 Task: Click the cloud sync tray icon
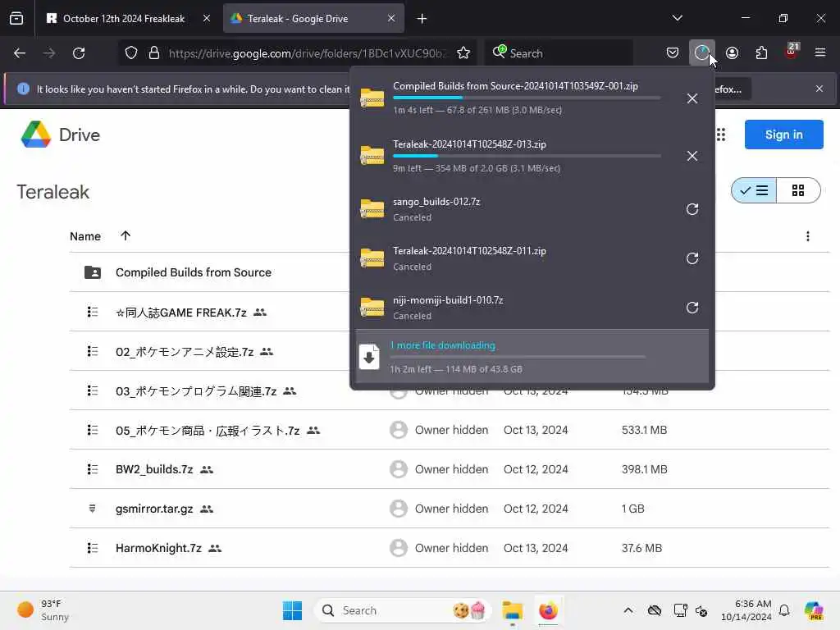click(x=654, y=610)
